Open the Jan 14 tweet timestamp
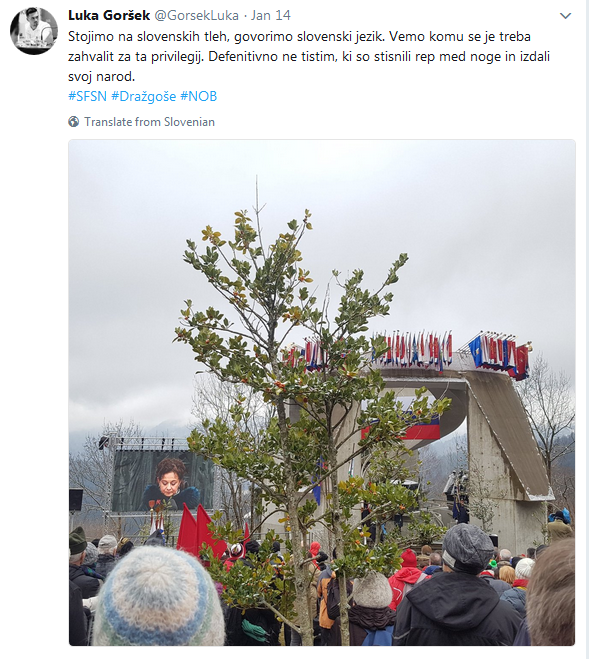Image resolution: width=589 pixels, height=659 pixels. [271, 16]
